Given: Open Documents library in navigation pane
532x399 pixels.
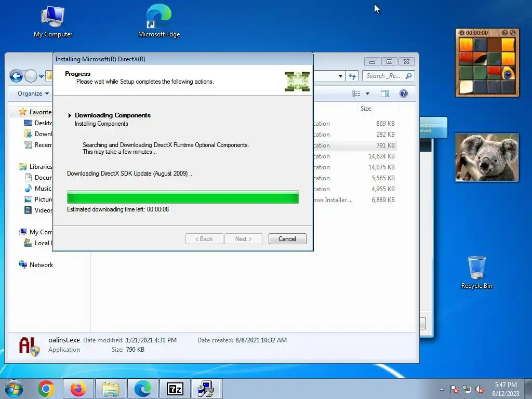Looking at the screenshot, I should pyautogui.click(x=38, y=178).
